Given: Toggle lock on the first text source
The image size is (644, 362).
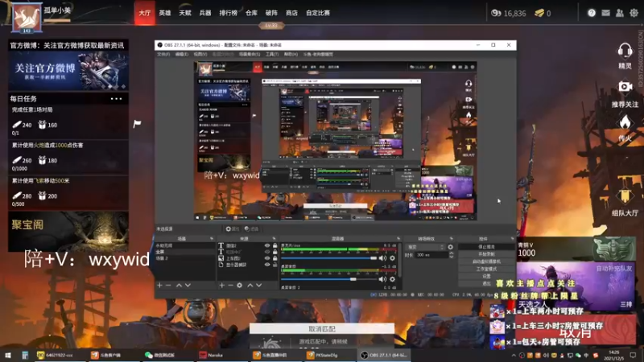Looking at the screenshot, I should [275, 245].
